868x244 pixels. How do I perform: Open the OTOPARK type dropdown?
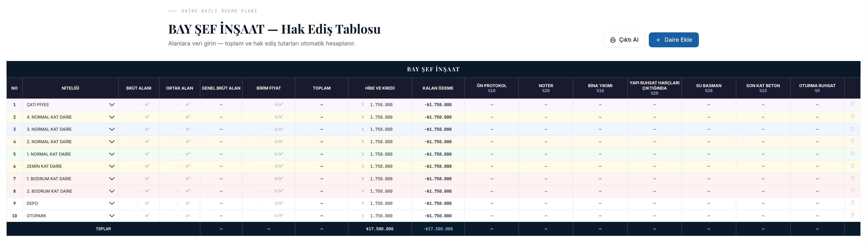coord(71,216)
